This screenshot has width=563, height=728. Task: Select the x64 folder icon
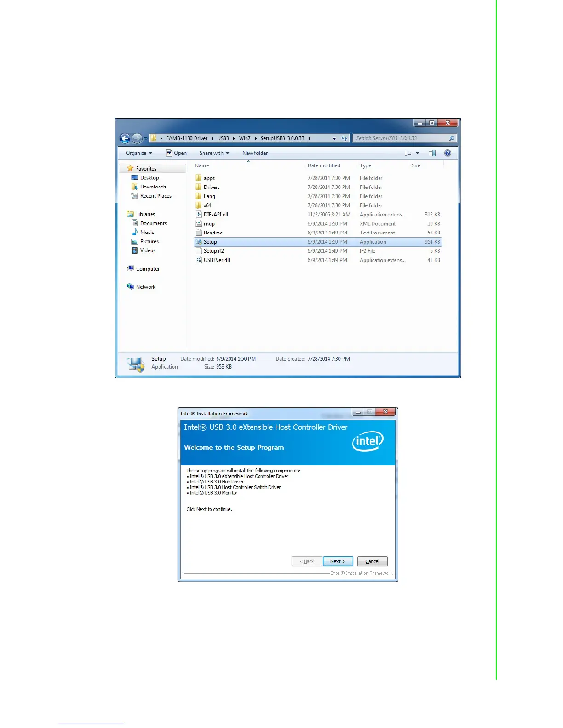pos(199,205)
